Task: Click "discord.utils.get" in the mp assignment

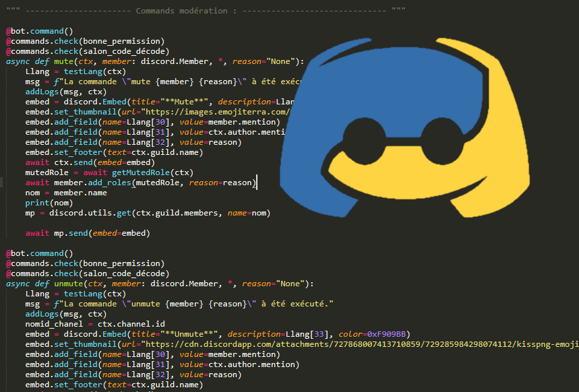Action: click(x=90, y=213)
